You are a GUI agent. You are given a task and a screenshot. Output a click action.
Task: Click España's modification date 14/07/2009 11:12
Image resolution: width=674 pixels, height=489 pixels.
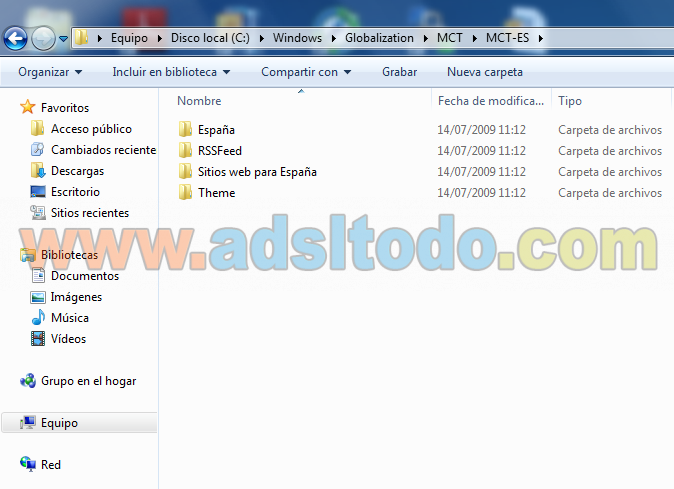point(481,130)
